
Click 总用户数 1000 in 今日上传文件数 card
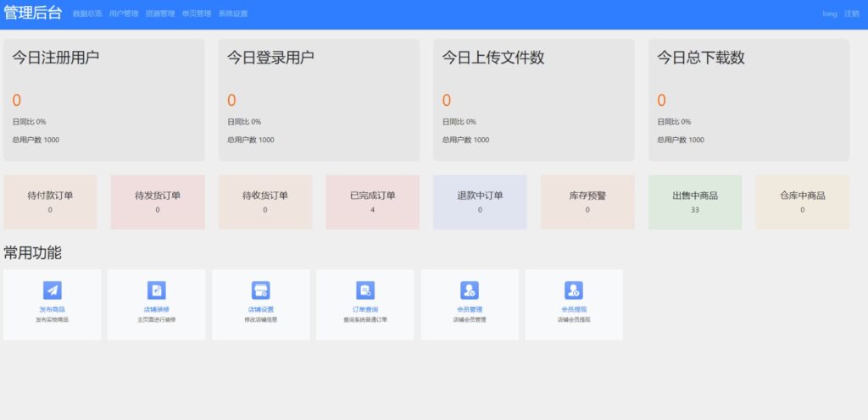click(465, 141)
